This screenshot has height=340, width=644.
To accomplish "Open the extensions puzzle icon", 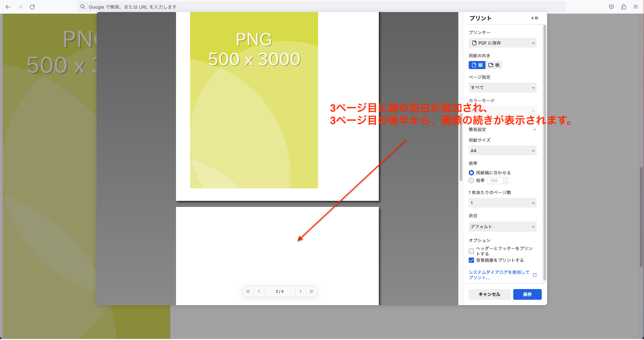I will (x=624, y=7).
